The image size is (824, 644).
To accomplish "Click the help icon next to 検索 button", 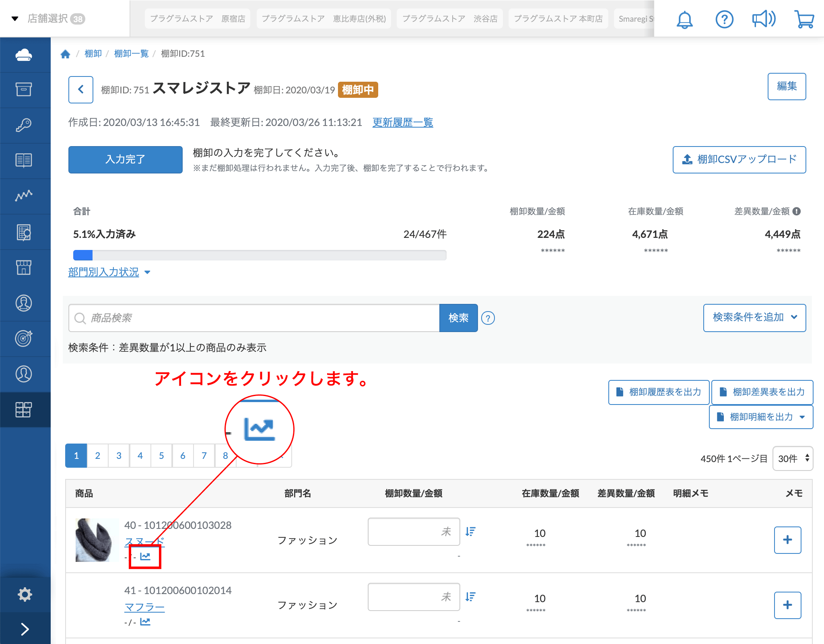I will coord(488,318).
